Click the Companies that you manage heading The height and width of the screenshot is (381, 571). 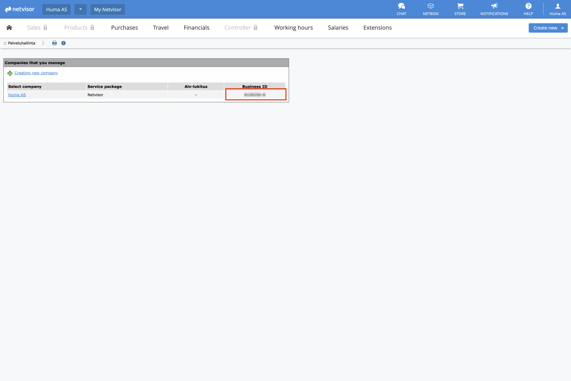[35, 63]
